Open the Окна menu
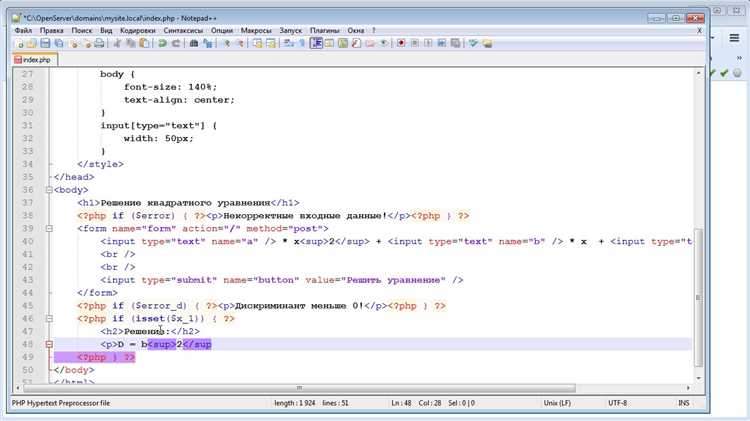The width and height of the screenshot is (750, 421). coord(355,30)
